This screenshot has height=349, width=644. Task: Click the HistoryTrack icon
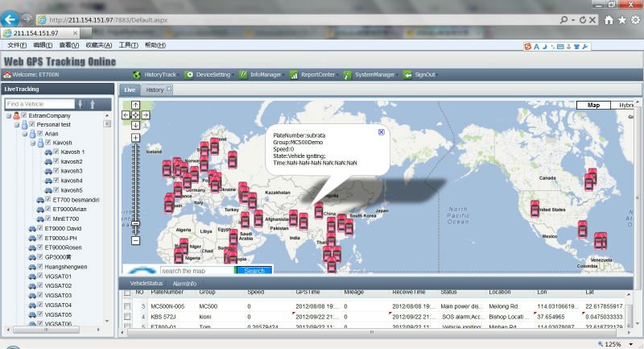pyautogui.click(x=137, y=75)
